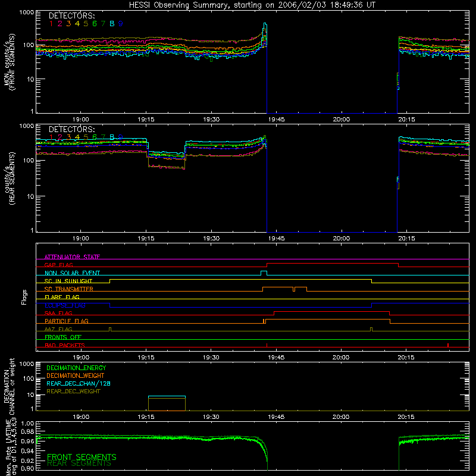Click the 20:00 tick under rear segments plot
The height and width of the screenshot is (476, 476).
pyautogui.click(x=341, y=239)
